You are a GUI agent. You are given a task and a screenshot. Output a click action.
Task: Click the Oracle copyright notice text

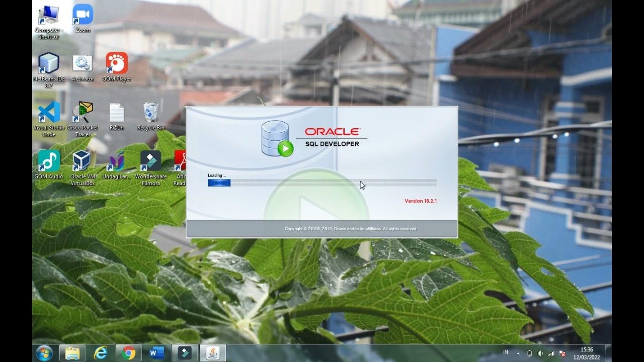pos(351,229)
